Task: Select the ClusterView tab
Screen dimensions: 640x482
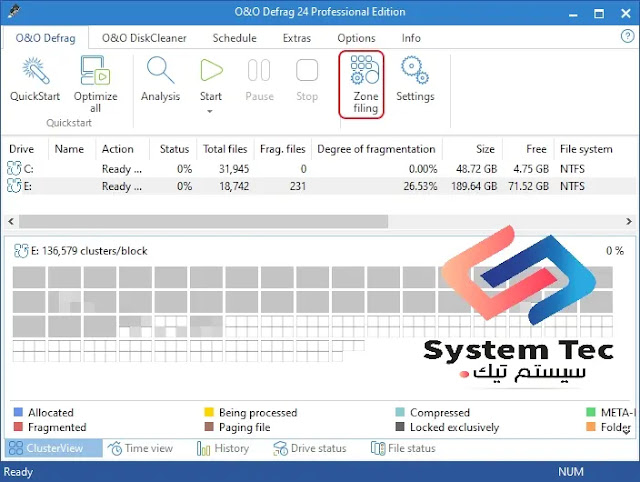Action: (53, 448)
